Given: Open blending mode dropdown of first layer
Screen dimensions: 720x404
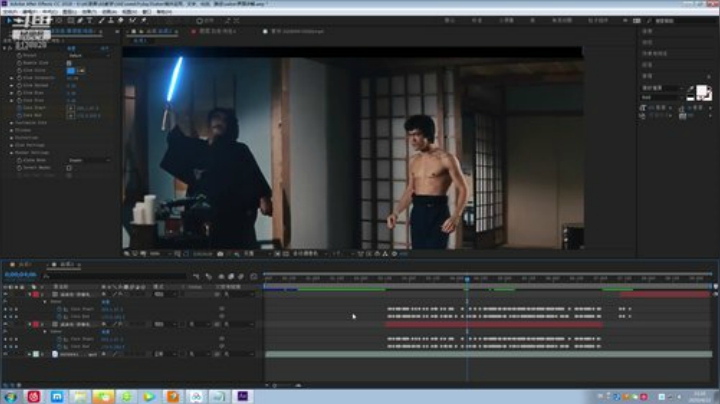Looking at the screenshot, I should pos(165,294).
